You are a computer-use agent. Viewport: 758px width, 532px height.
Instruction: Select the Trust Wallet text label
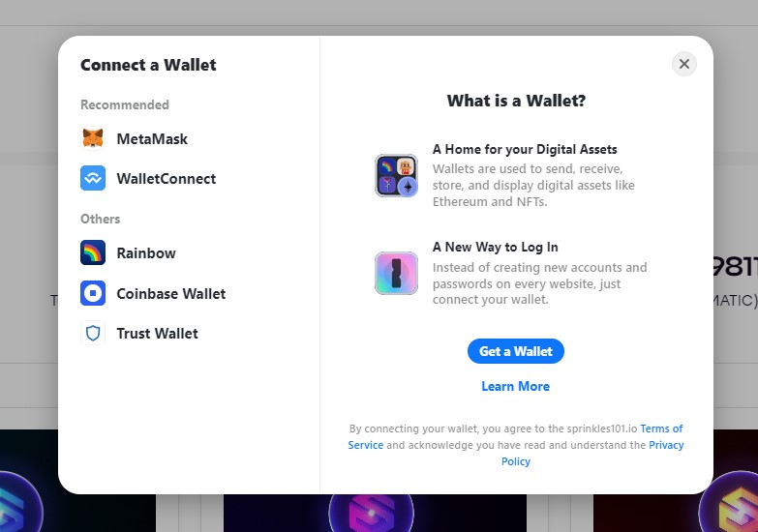coord(157,333)
